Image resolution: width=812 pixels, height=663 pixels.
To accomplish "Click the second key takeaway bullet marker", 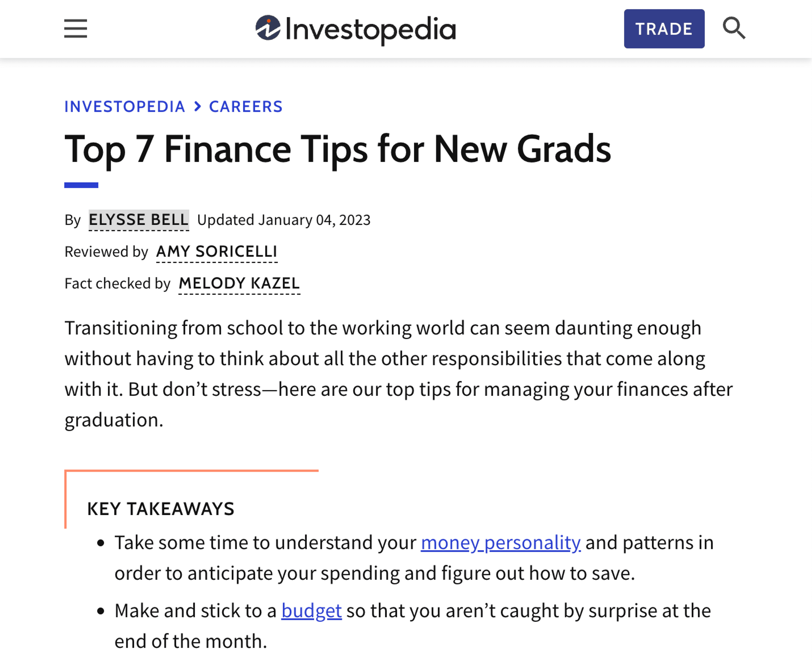I will (101, 611).
